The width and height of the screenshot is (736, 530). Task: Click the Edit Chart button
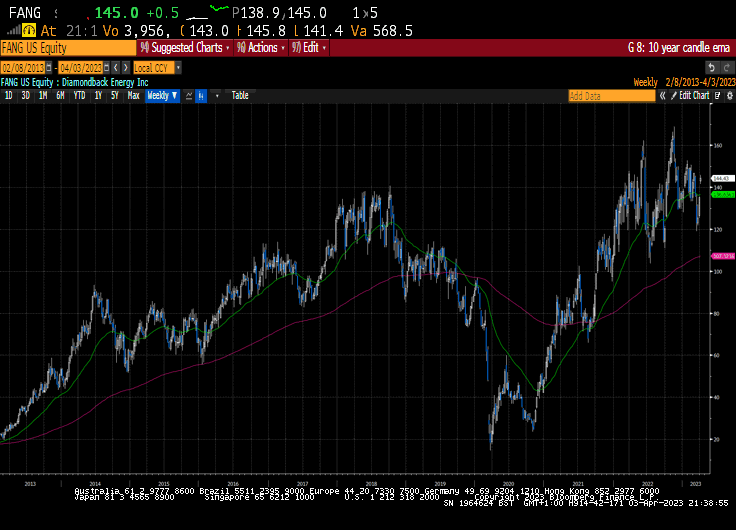pos(690,96)
